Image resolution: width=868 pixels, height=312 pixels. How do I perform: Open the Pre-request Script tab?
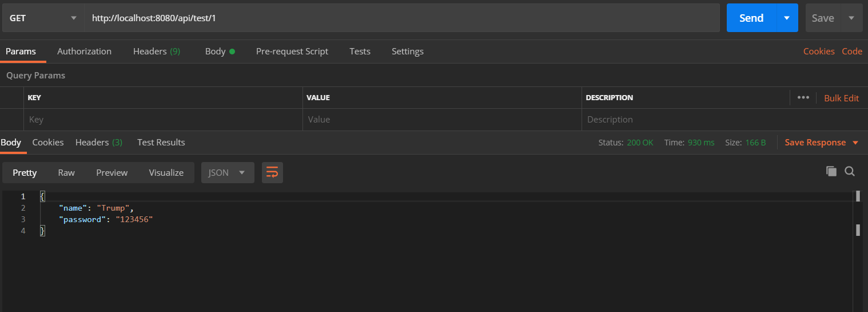pos(292,51)
